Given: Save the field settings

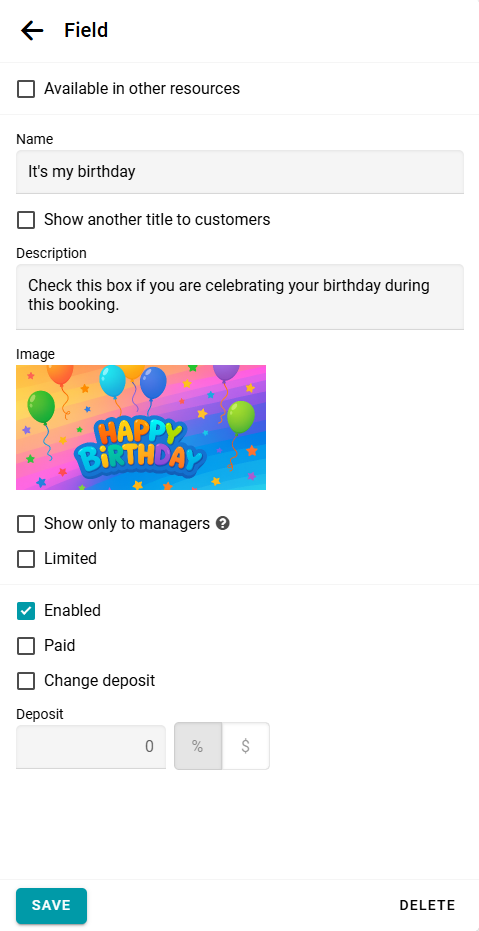Looking at the screenshot, I should pyautogui.click(x=52, y=905).
